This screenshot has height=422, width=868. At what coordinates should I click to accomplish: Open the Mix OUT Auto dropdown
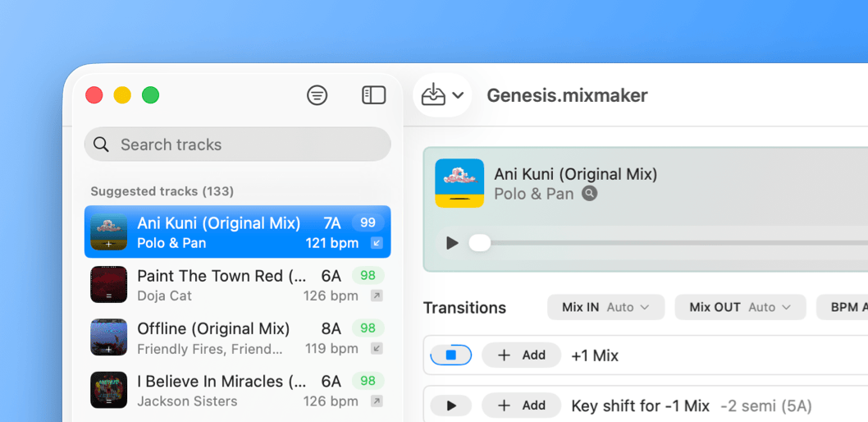tap(740, 307)
